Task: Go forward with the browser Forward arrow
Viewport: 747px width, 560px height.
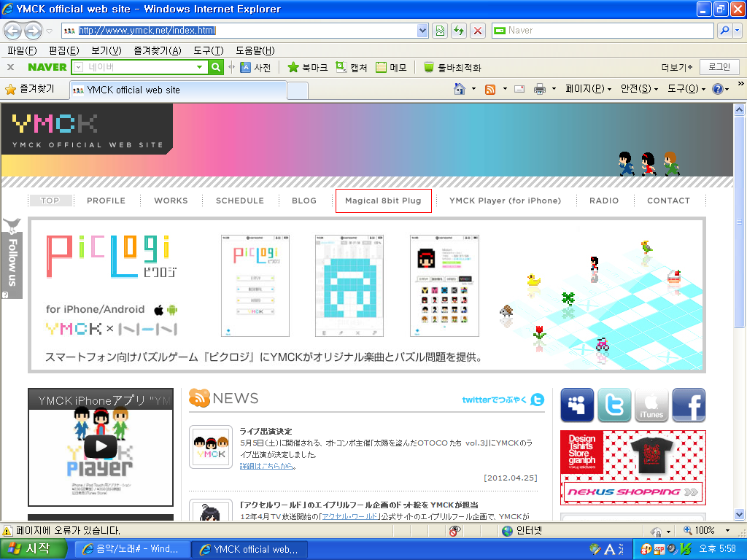Action: [x=33, y=31]
